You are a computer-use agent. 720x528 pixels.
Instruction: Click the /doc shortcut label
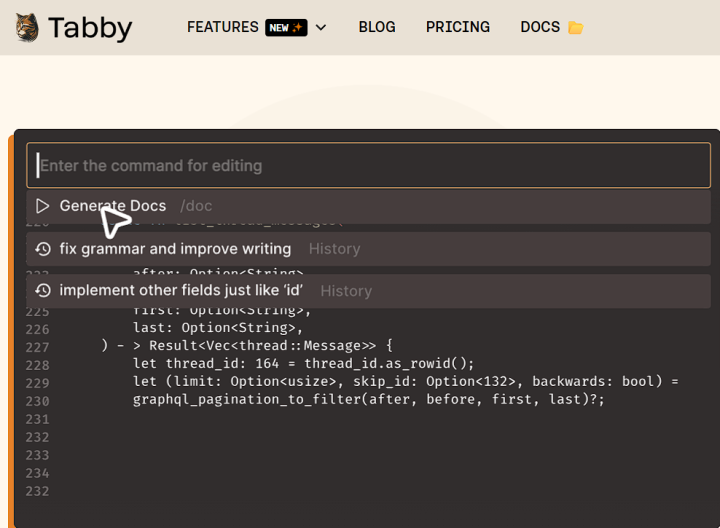pyautogui.click(x=196, y=206)
